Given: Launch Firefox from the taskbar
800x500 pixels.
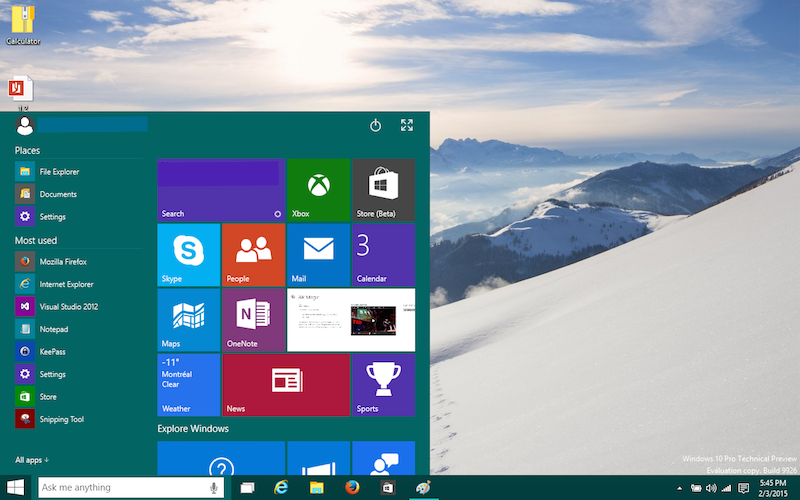Looking at the screenshot, I should click(x=352, y=487).
